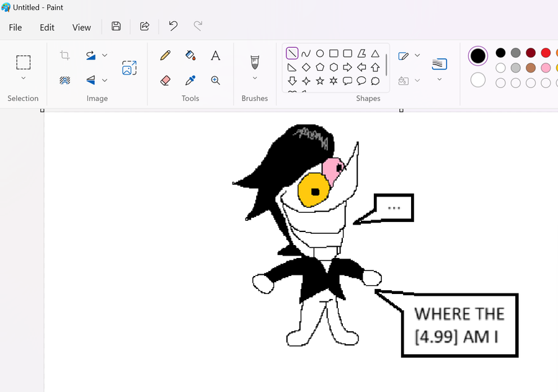The width and height of the screenshot is (558, 392).
Task: Click the Remove background icon
Action: (64, 81)
